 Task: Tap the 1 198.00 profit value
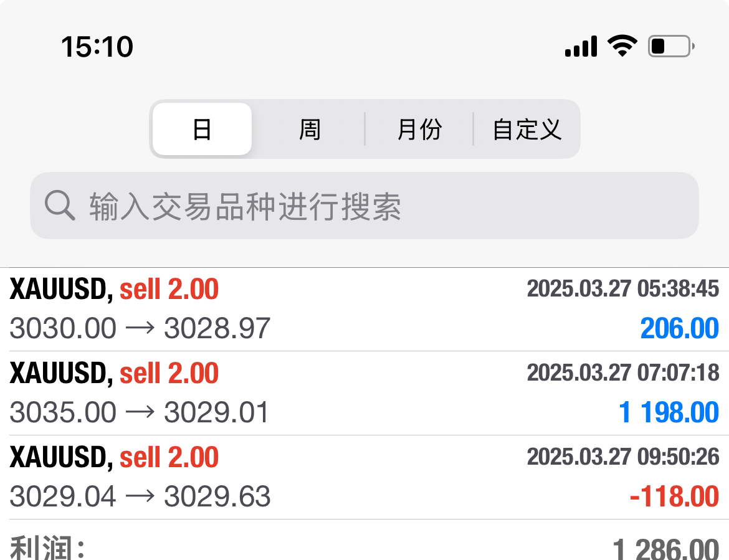669,412
